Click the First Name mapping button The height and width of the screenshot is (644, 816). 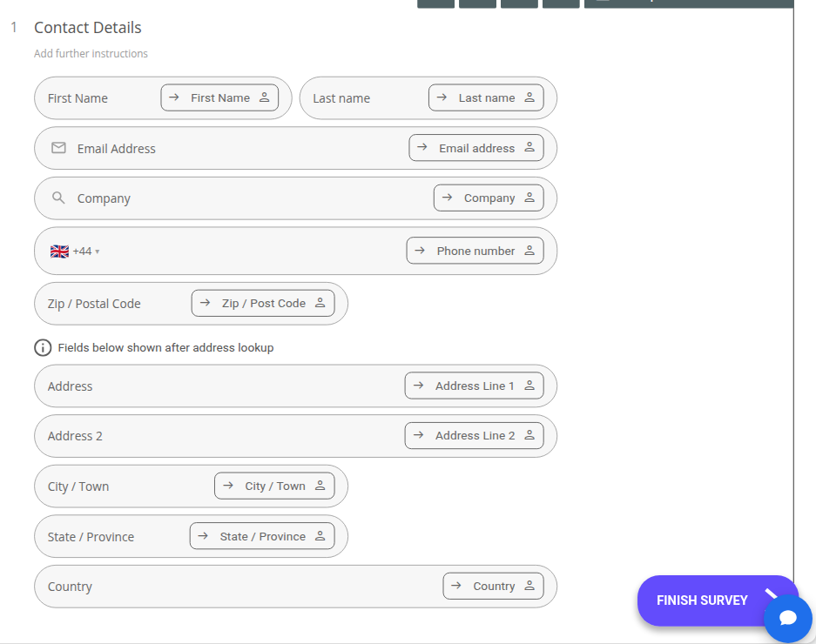click(219, 97)
